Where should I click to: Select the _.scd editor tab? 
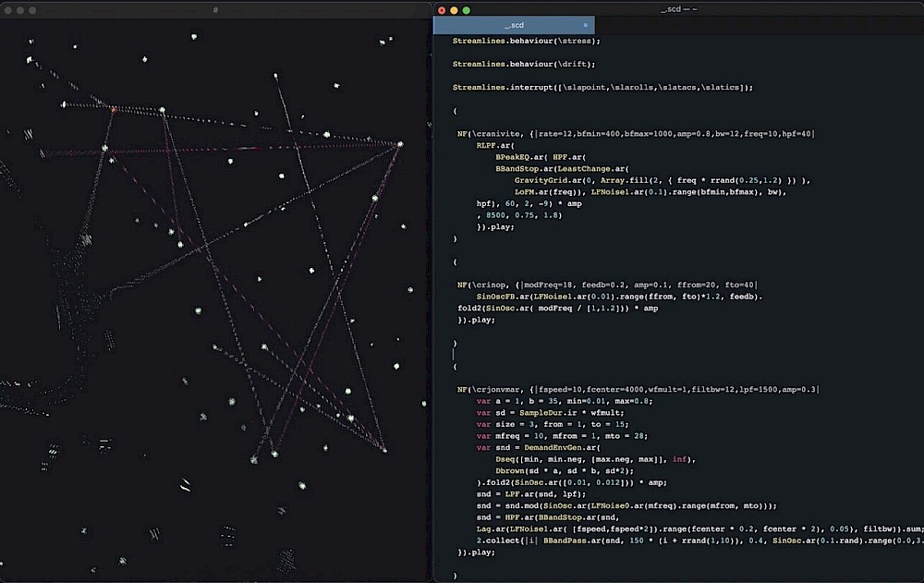[x=514, y=25]
